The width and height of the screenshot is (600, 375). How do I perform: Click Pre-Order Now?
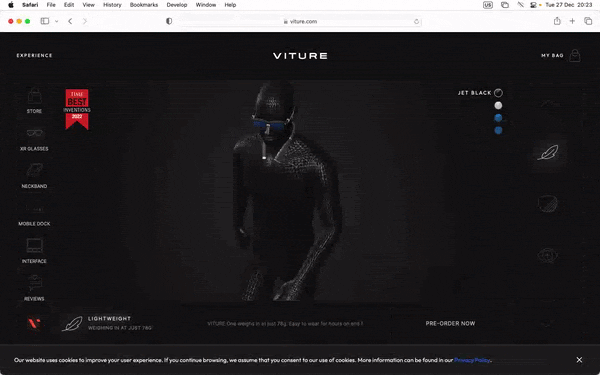pyautogui.click(x=450, y=323)
